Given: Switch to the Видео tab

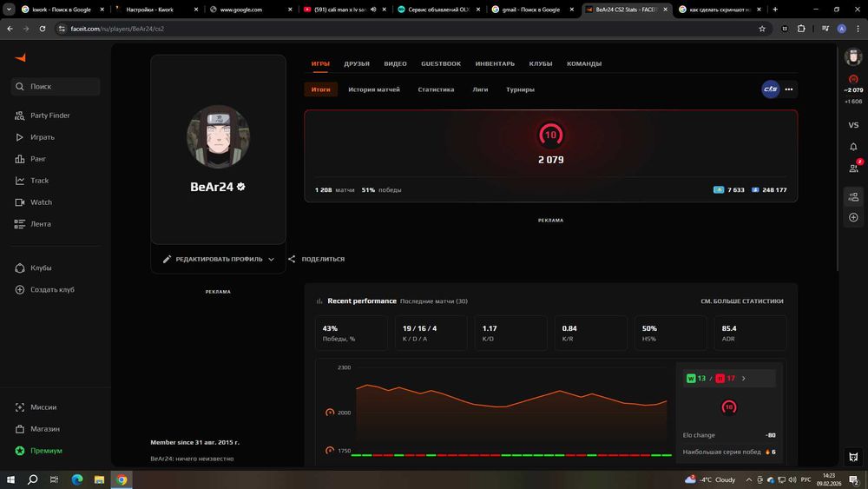Looking at the screenshot, I should tap(395, 63).
